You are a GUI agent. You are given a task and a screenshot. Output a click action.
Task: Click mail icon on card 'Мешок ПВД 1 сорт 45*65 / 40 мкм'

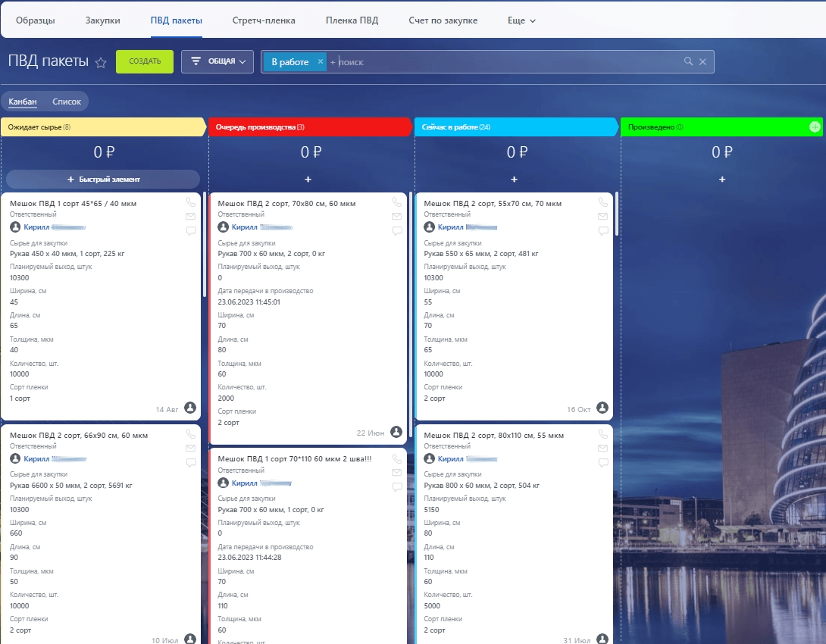click(x=191, y=217)
